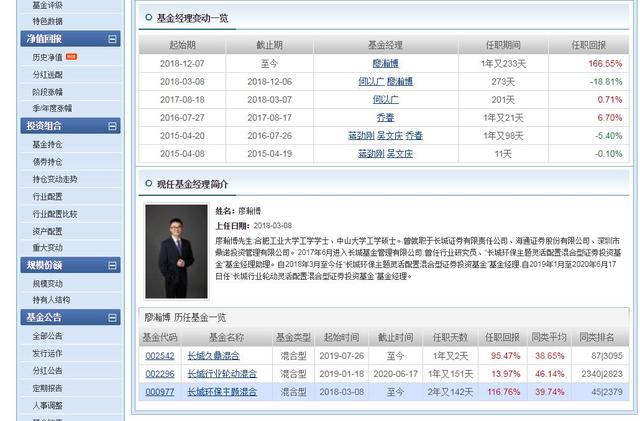Go to 定期报告 in the sidebar
Image resolution: width=640 pixels, height=421 pixels.
coord(47,388)
